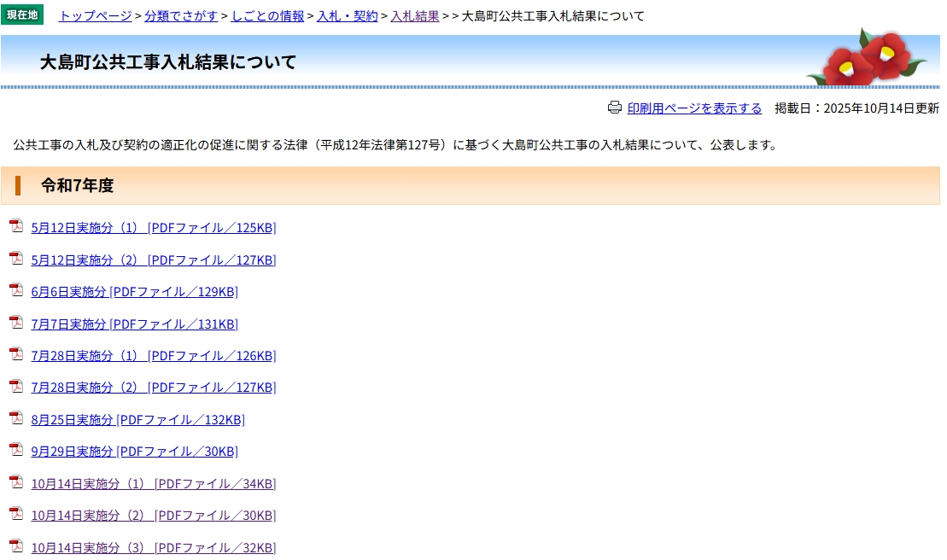Open 入札・契約 breadcrumb link

pos(347,16)
